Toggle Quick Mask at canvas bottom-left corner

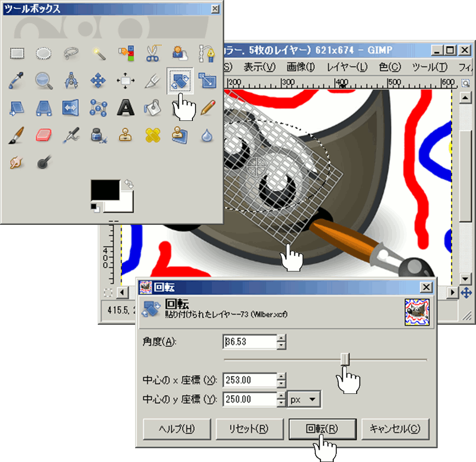108,292
